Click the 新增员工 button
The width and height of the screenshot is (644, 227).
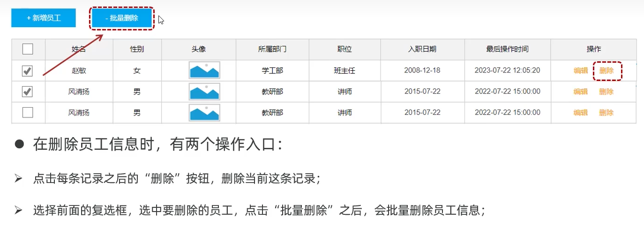click(x=44, y=18)
